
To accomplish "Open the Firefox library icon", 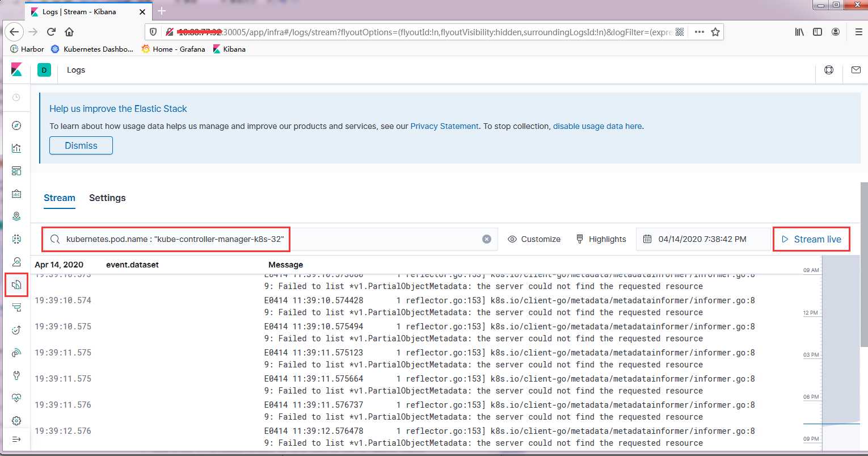I will coord(799,32).
